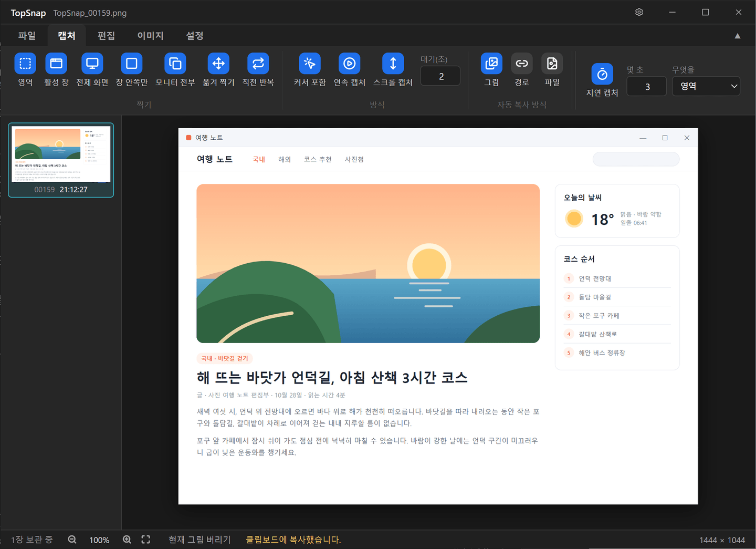756x549 pixels.
Task: Click the 1444 × 1044 image size readout
Action: pyautogui.click(x=722, y=540)
